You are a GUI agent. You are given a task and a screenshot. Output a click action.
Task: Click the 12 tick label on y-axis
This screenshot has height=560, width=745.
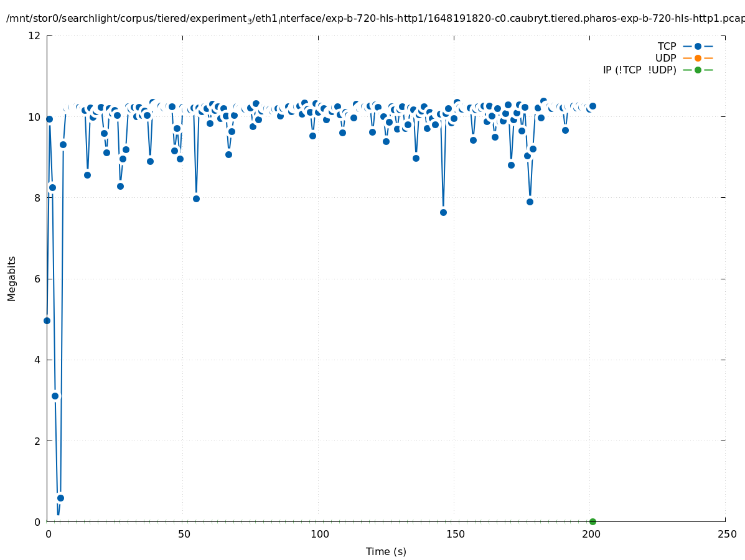click(35, 35)
